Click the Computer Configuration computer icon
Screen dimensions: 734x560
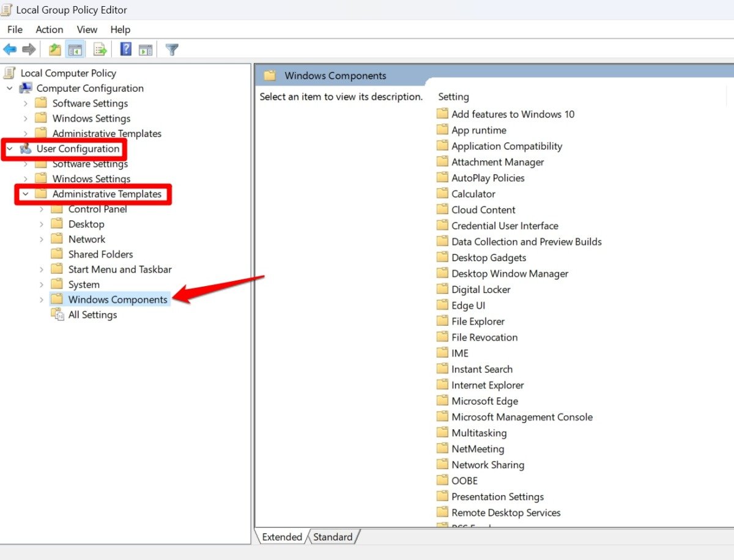click(x=26, y=88)
